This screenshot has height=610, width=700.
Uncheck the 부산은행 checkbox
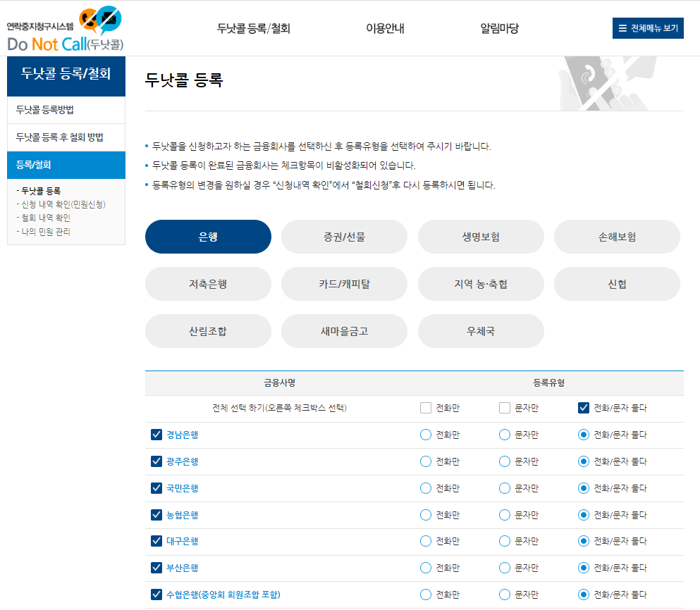pos(156,568)
